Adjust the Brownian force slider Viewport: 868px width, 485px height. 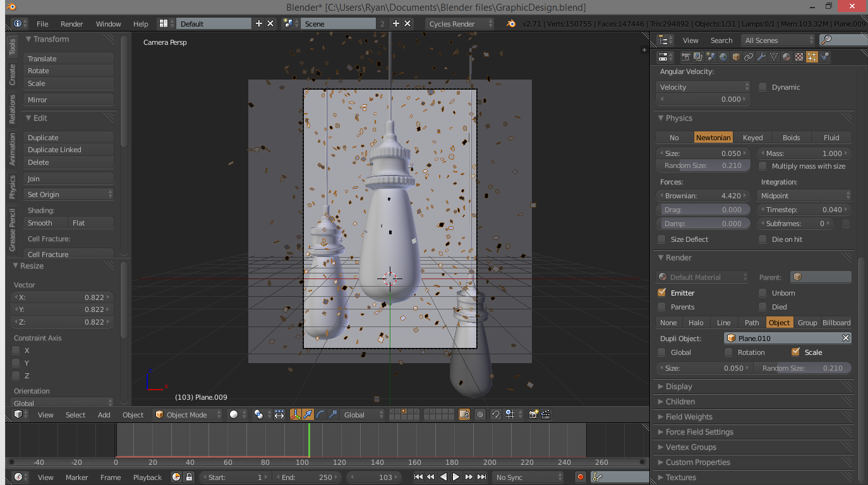pyautogui.click(x=703, y=196)
